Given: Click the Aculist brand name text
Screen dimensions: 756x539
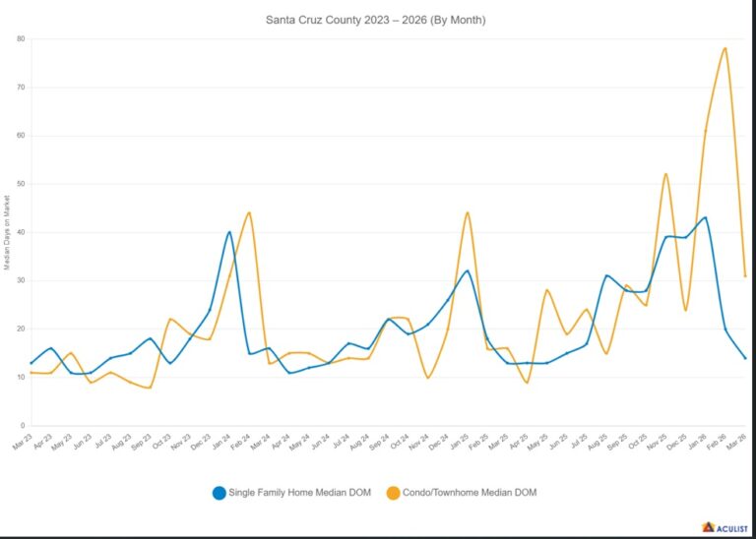Looking at the screenshot, I should coord(731,527).
